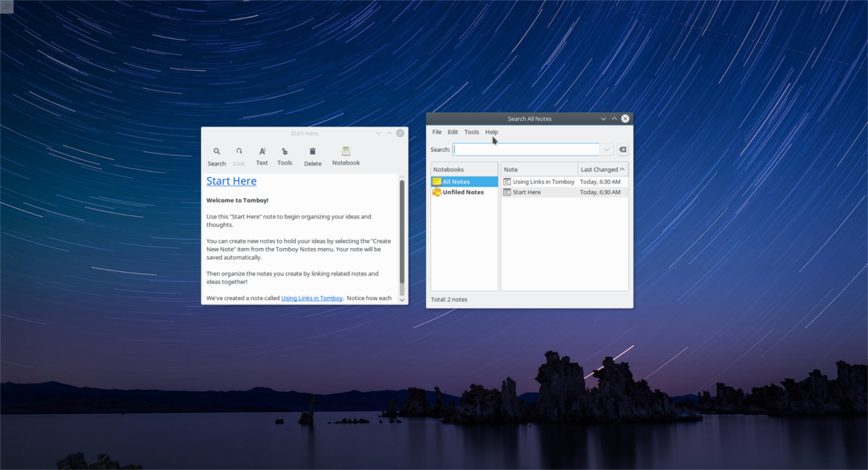This screenshot has height=470, width=868.
Task: Follow the Using Links in Tomboy link
Action: coord(312,298)
